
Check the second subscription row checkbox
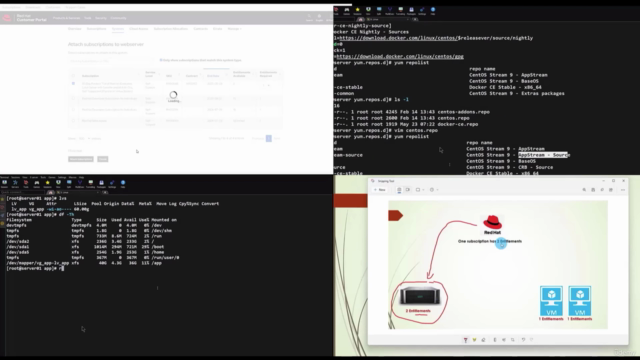coord(73,98)
